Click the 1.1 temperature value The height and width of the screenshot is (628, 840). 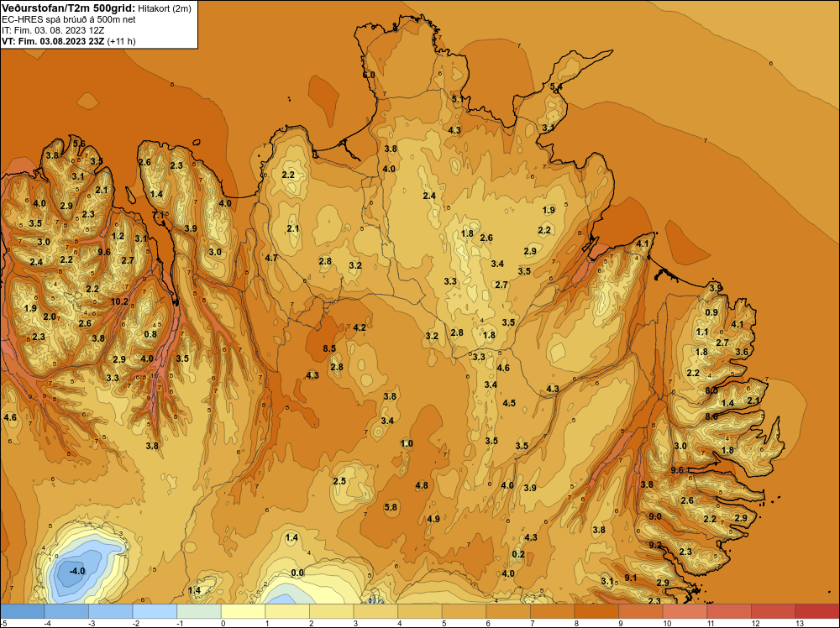[702, 332]
